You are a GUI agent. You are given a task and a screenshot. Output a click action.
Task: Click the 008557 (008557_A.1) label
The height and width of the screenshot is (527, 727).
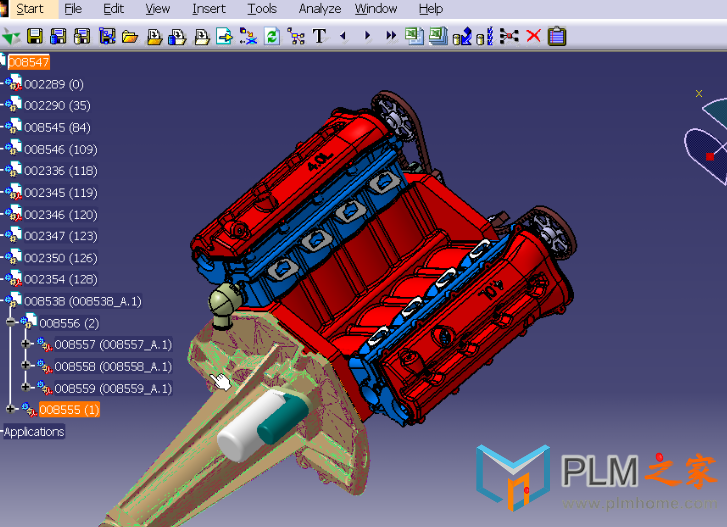pyautogui.click(x=113, y=345)
